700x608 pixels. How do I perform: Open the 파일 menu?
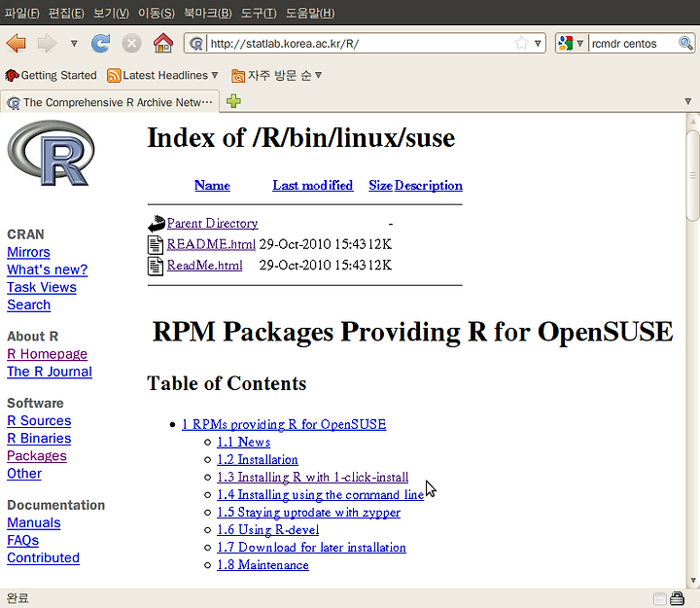(x=21, y=13)
